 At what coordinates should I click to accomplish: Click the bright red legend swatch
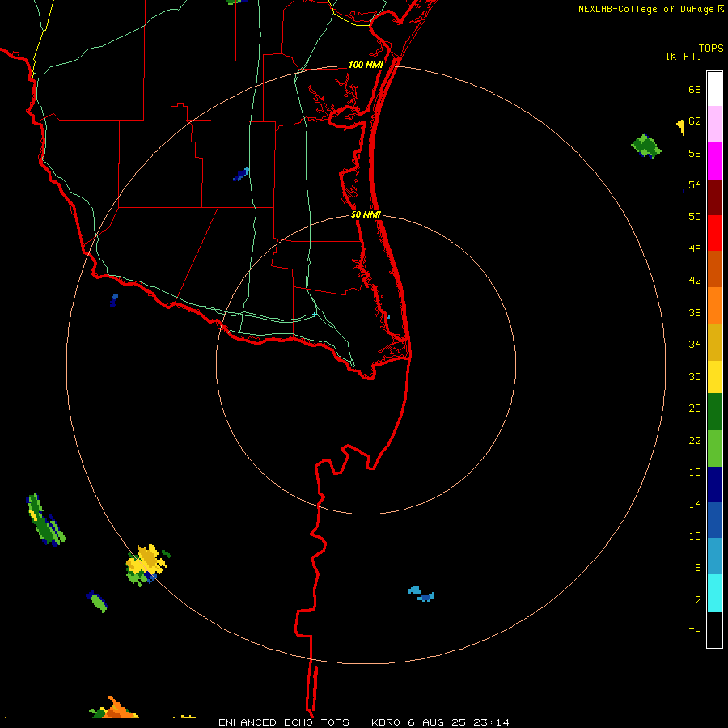pos(714,233)
